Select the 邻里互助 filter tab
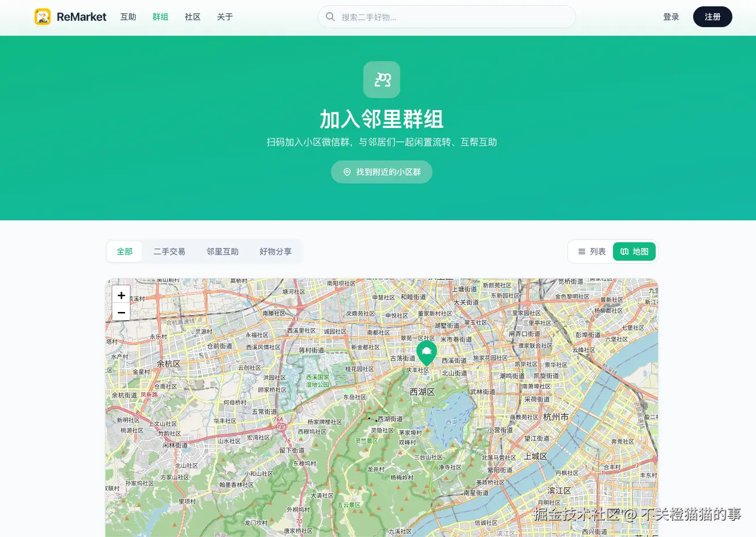The image size is (756, 537). coord(223,251)
